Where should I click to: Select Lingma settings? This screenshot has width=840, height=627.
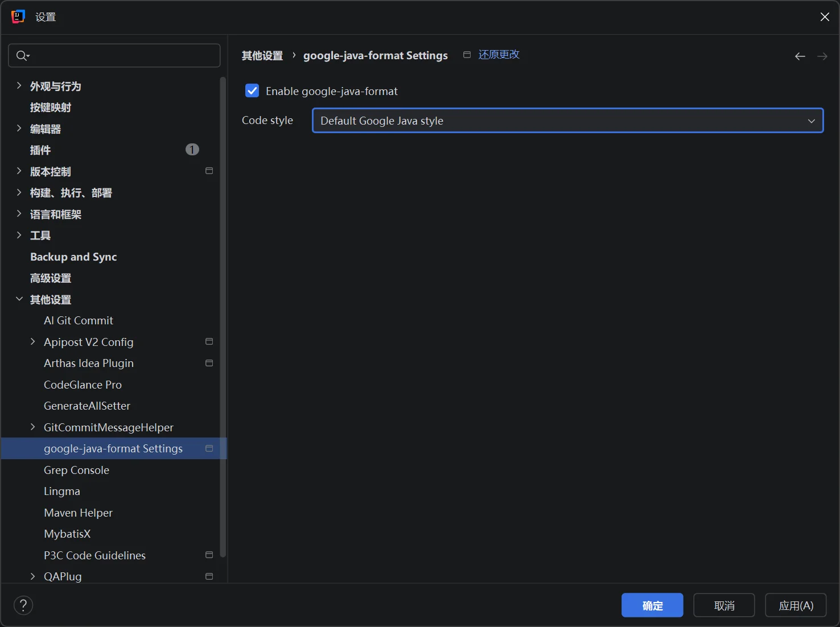tap(62, 491)
